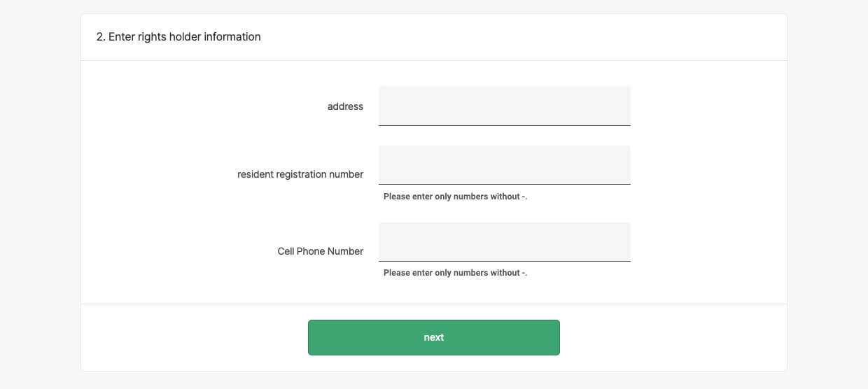Place cursor in the last form text box

tap(504, 242)
